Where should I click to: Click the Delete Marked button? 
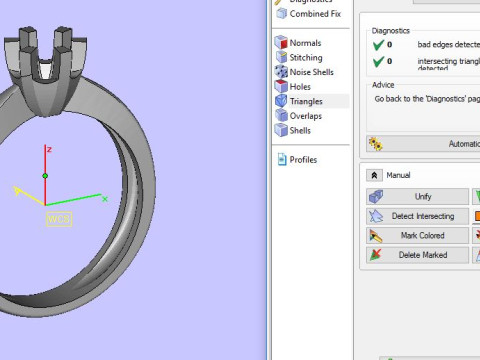(x=417, y=255)
